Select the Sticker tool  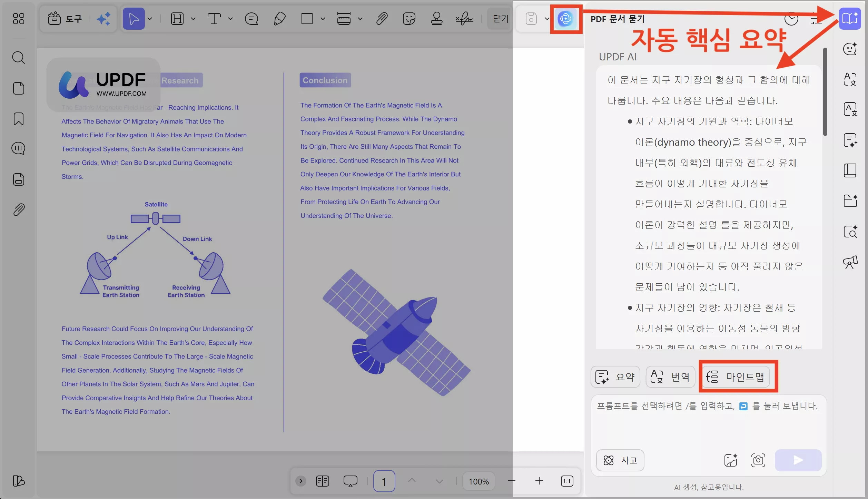(x=409, y=19)
